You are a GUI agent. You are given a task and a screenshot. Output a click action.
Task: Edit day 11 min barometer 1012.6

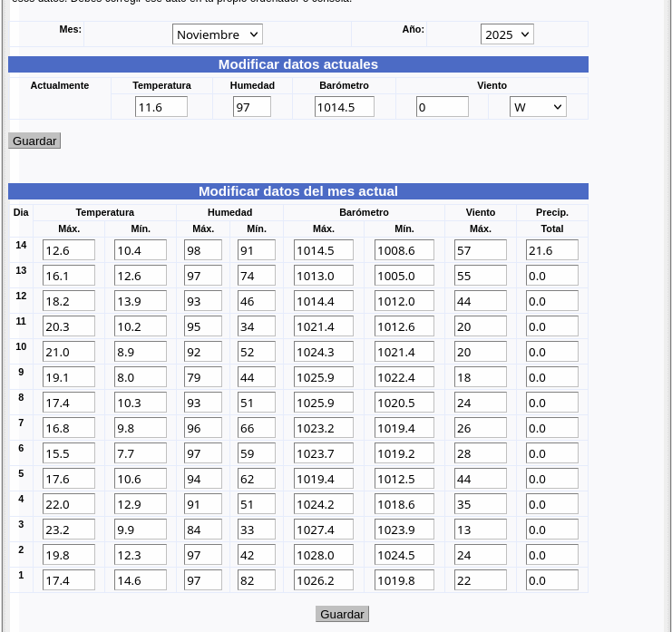(404, 326)
